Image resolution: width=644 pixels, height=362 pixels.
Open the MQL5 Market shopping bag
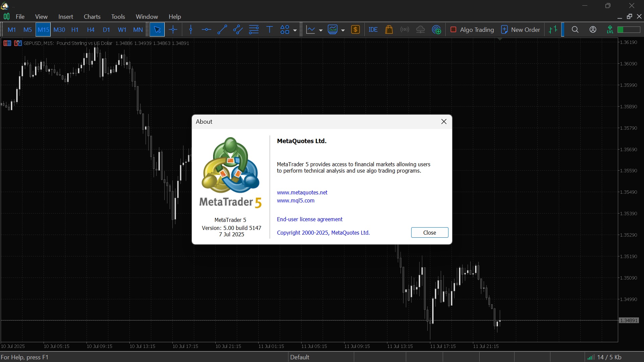[x=389, y=30]
